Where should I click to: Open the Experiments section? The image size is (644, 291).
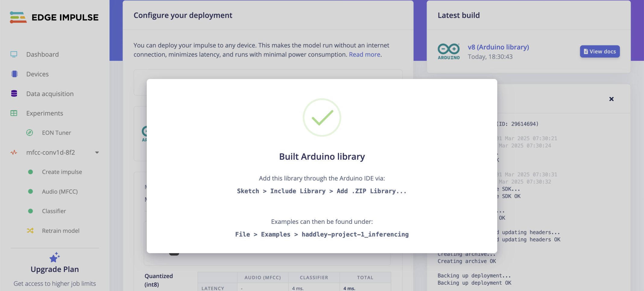coord(45,113)
